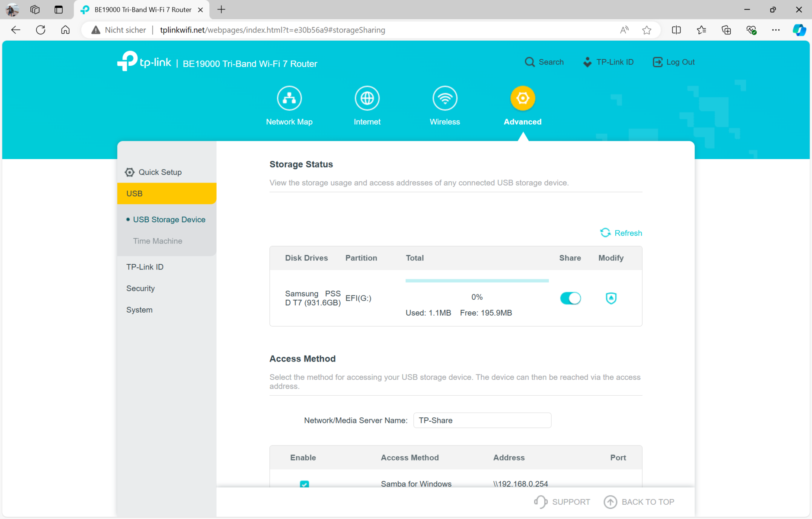Open the Internet settings section
Viewport: 812px width, 519px height.
367,106
